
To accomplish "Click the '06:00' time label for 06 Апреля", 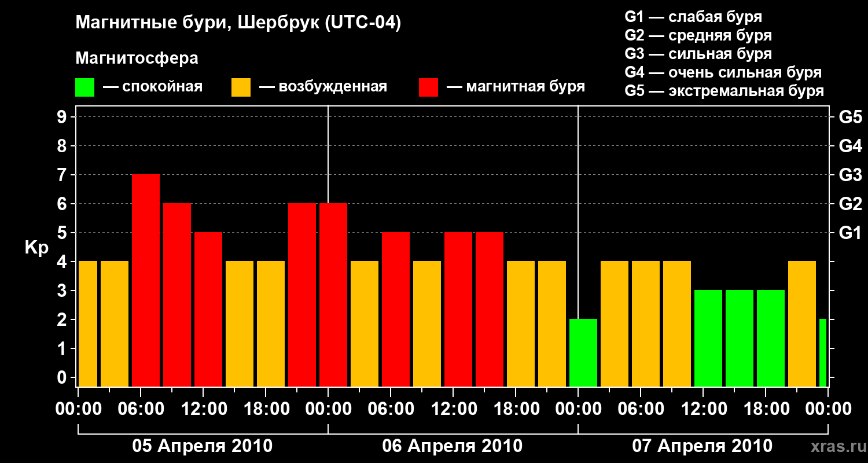I will tap(391, 409).
